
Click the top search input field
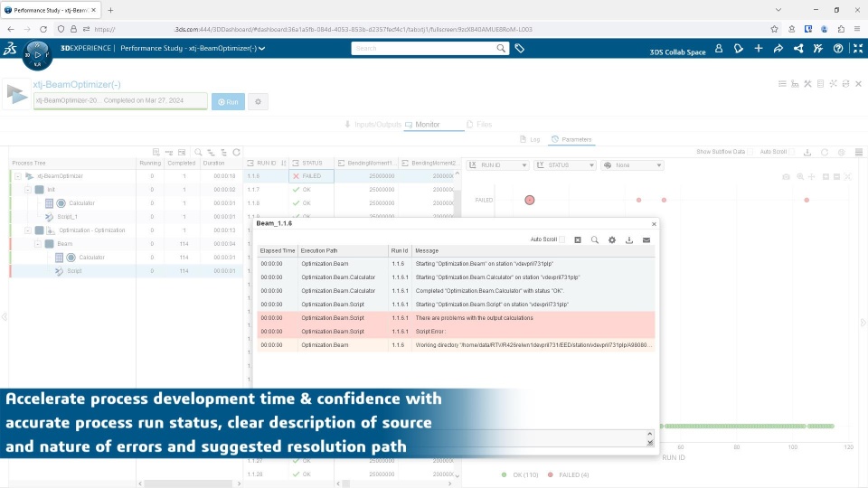coord(423,48)
